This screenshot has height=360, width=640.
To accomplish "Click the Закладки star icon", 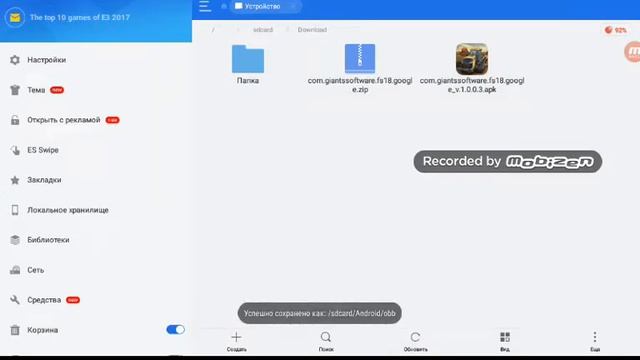I will pos(15,180).
